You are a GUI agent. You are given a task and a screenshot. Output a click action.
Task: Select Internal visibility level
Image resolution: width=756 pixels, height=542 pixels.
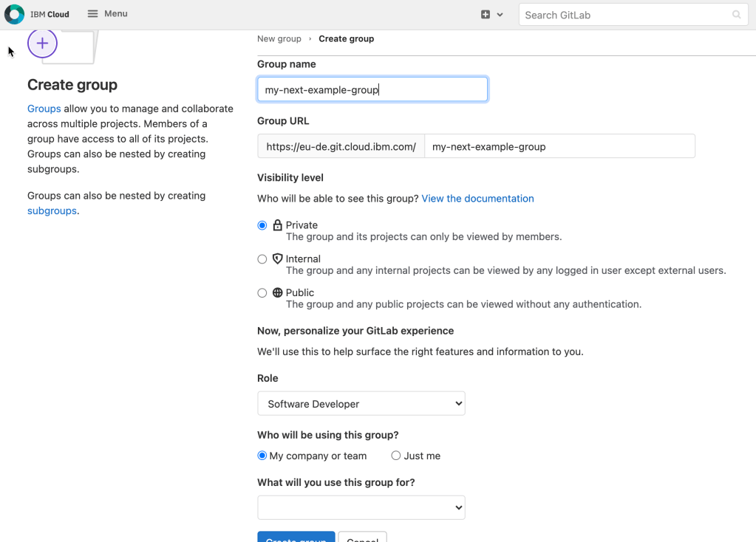click(262, 259)
